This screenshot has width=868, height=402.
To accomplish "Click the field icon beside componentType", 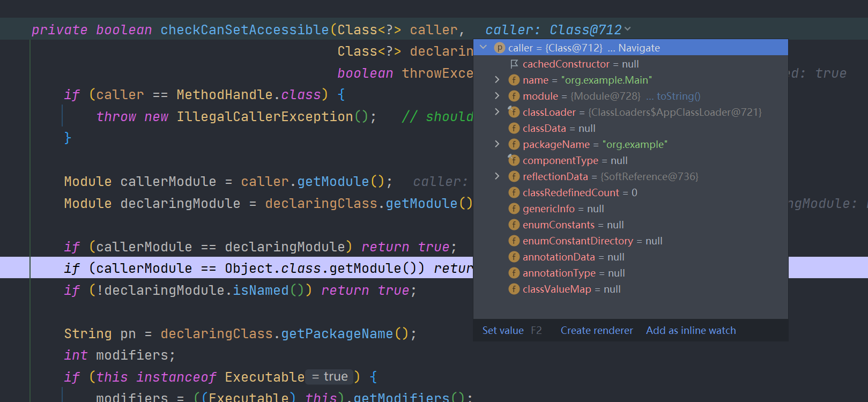I will 514,160.
